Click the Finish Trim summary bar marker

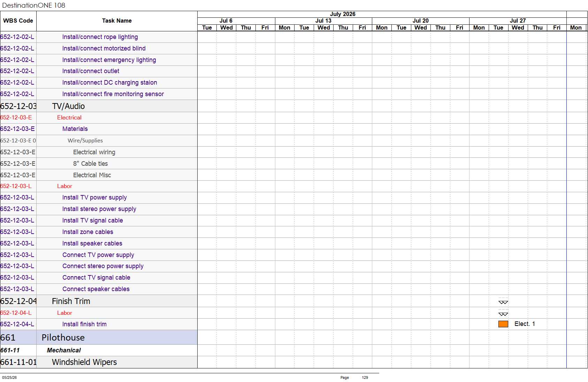coord(503,302)
